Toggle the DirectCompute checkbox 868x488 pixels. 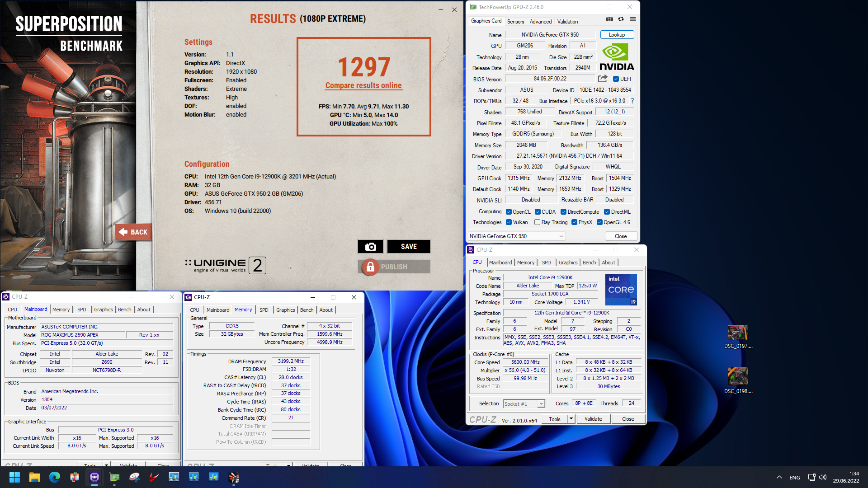coord(564,212)
